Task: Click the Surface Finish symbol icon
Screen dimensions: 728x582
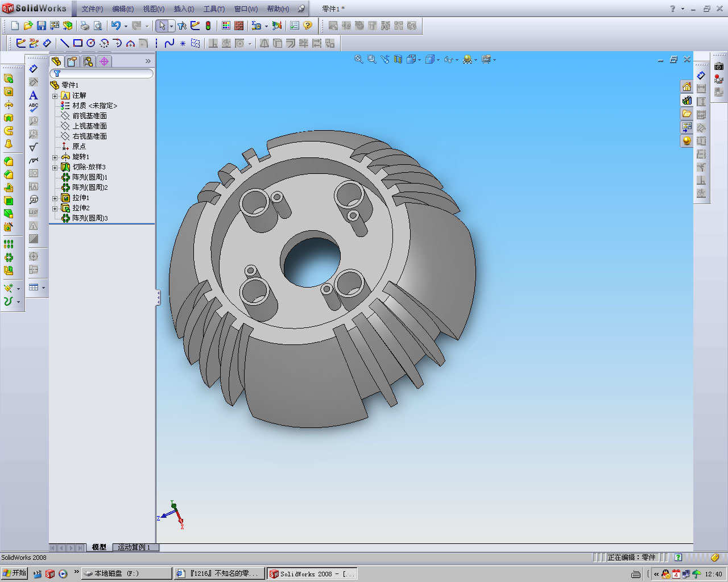Action: pos(34,147)
